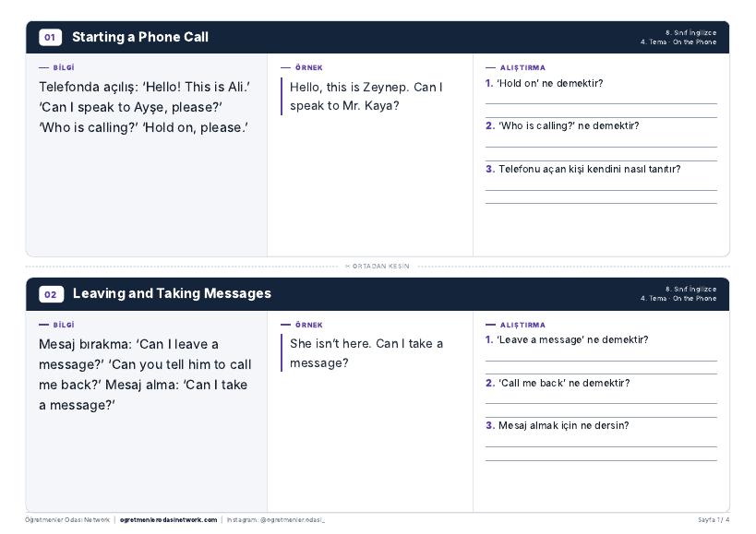Click the answer line under 'Telefonu açan kişi' question
The height and width of the screenshot is (534, 756).
601,190
